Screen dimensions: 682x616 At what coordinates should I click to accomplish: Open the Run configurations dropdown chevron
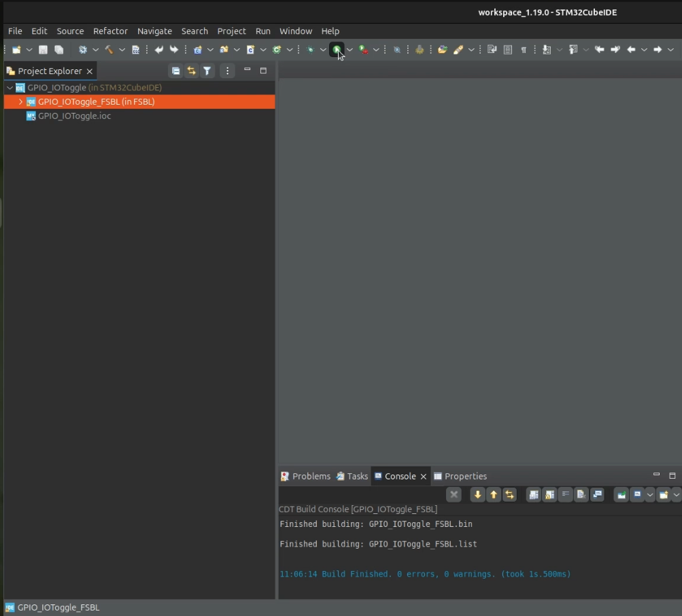click(x=349, y=50)
